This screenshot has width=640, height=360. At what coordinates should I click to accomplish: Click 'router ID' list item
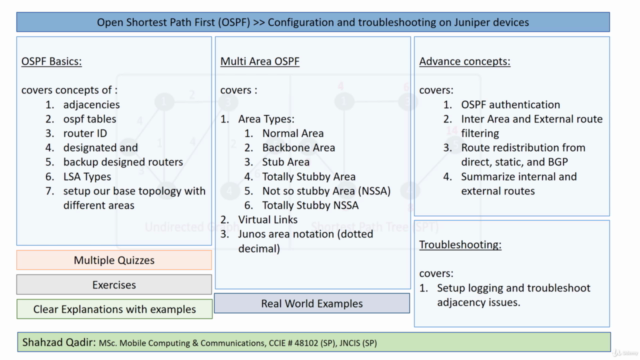tap(85, 133)
